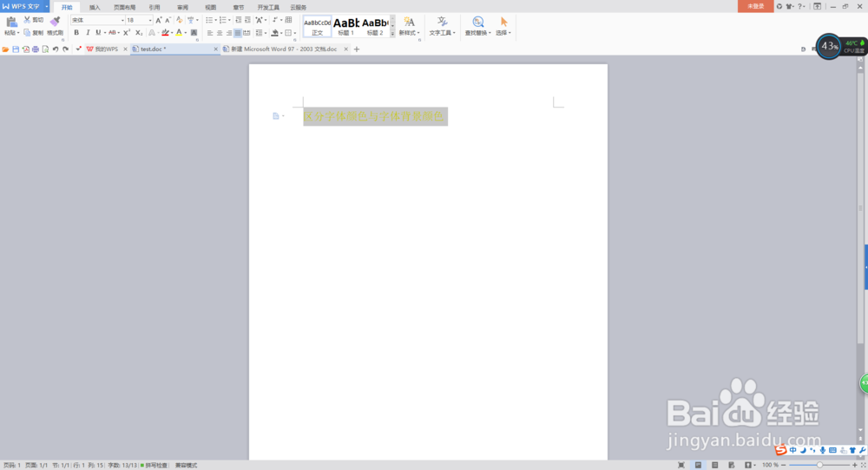Select 标题 1 style
The height and width of the screenshot is (470, 868).
click(x=346, y=27)
